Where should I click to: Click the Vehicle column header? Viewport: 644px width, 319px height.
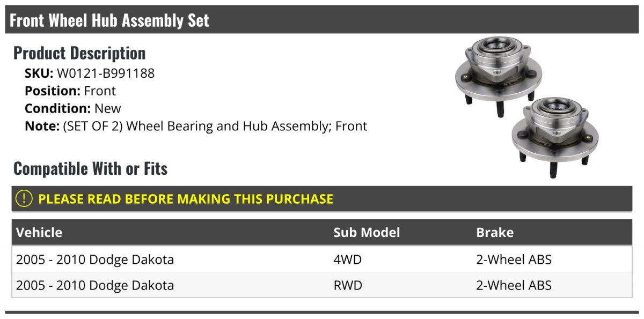pyautogui.click(x=39, y=232)
